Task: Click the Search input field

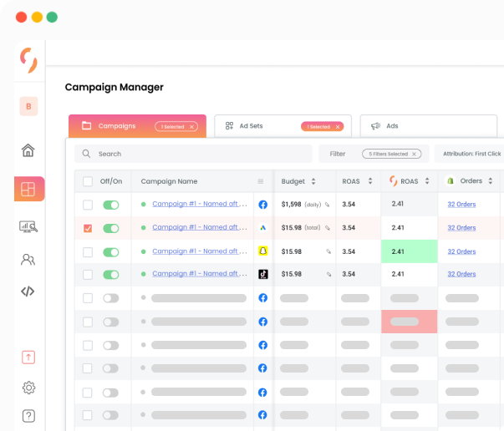Action: point(193,154)
